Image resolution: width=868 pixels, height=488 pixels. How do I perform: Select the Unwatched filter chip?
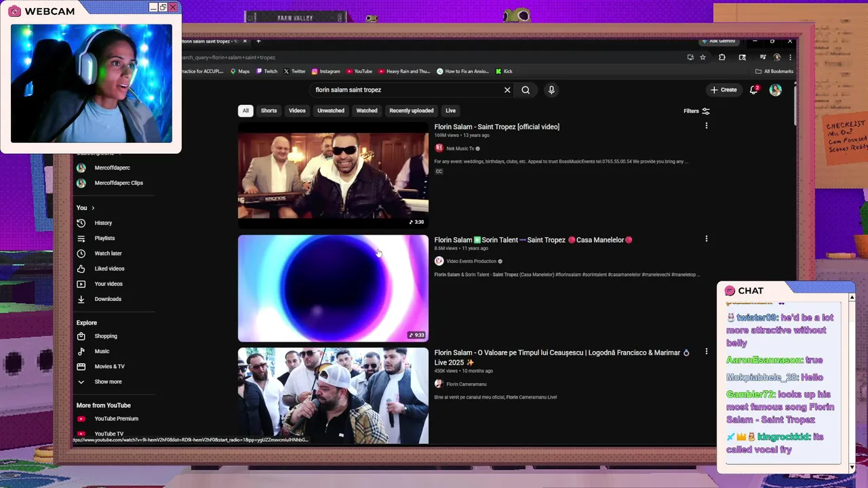(x=331, y=110)
